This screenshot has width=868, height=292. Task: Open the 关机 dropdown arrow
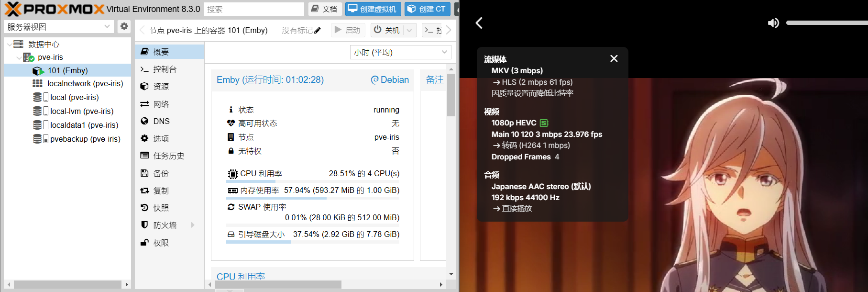(410, 30)
